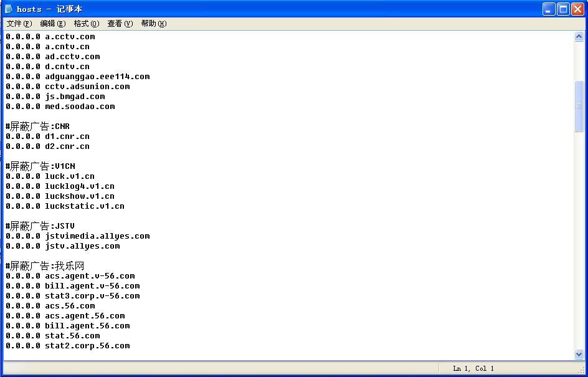Click the med.soodao.com line
Viewport: 588px width, 377px height.
tap(60, 107)
